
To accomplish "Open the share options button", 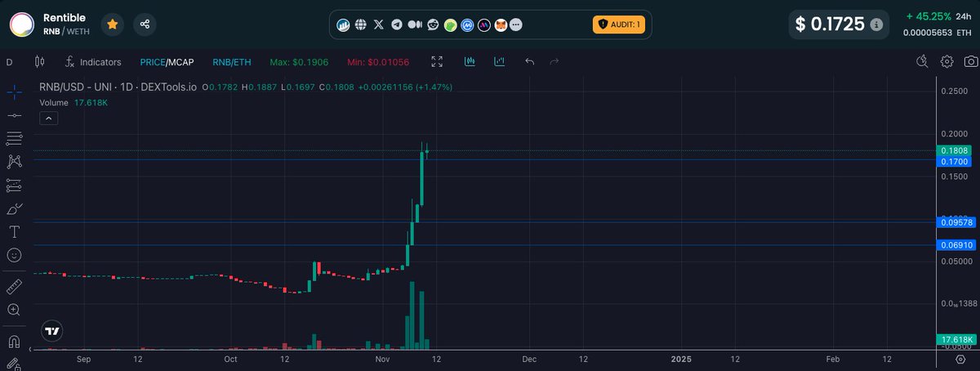I will (x=145, y=25).
